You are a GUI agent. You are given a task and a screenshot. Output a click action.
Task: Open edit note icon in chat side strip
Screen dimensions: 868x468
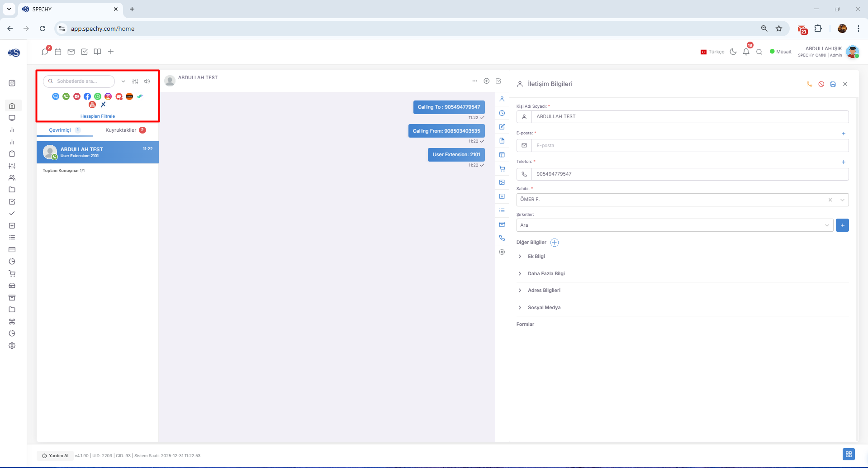tap(502, 127)
